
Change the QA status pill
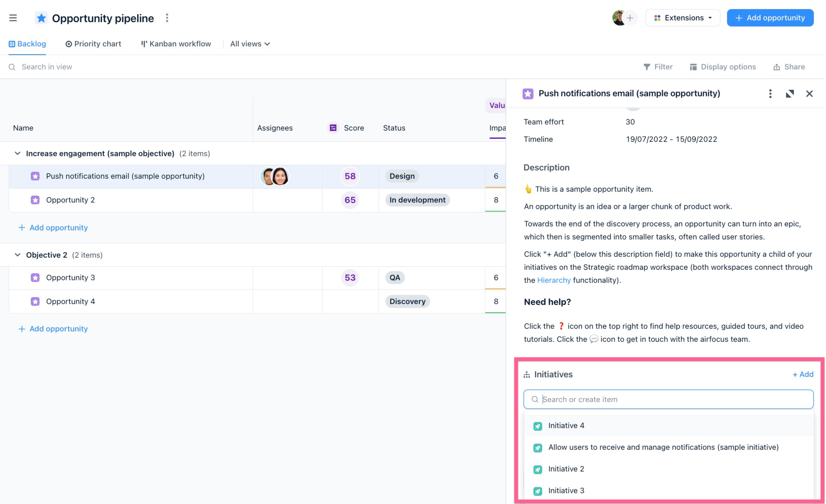coord(395,278)
